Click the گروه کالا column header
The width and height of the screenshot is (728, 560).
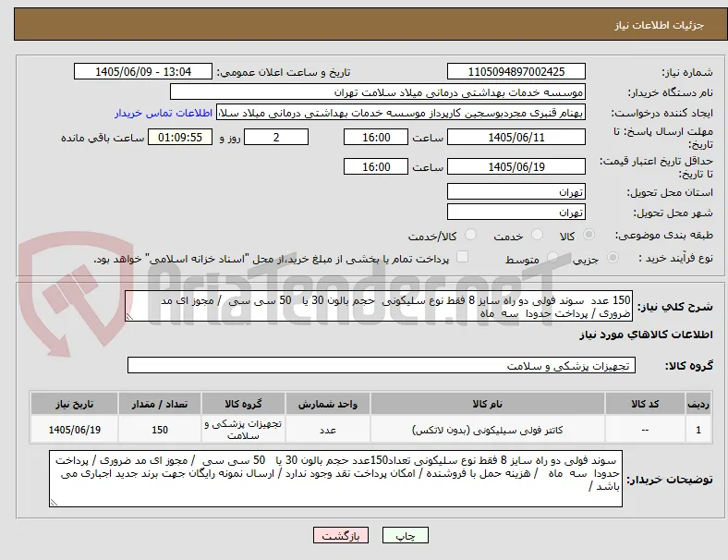click(x=243, y=404)
